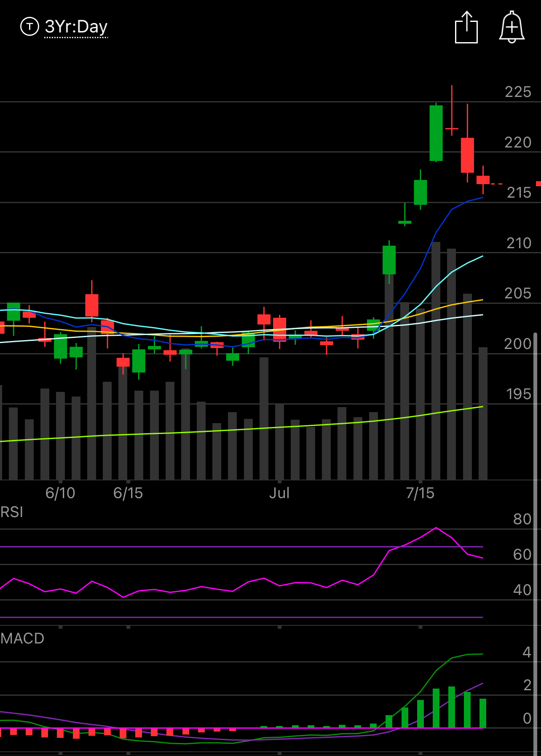Tap the MACD 4 level label

click(527, 652)
